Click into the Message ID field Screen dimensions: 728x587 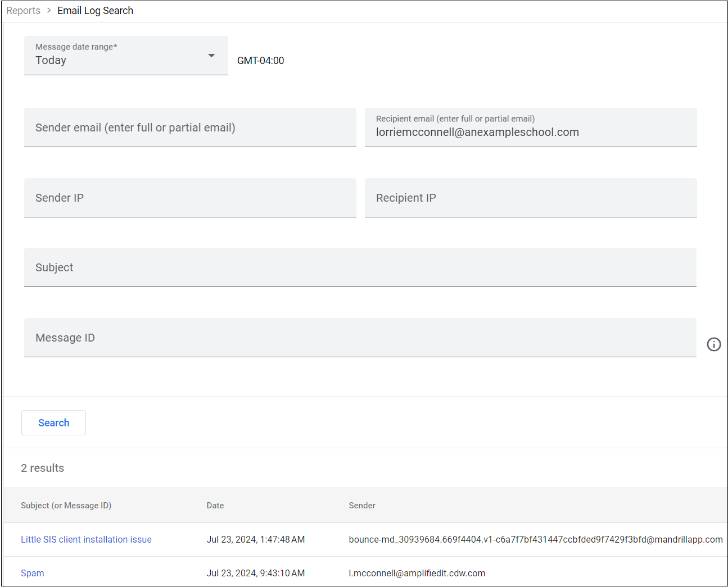[x=360, y=338]
